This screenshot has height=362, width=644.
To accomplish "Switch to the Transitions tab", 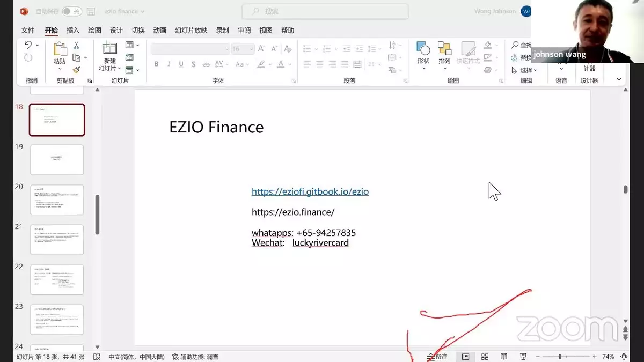I will pos(138,31).
